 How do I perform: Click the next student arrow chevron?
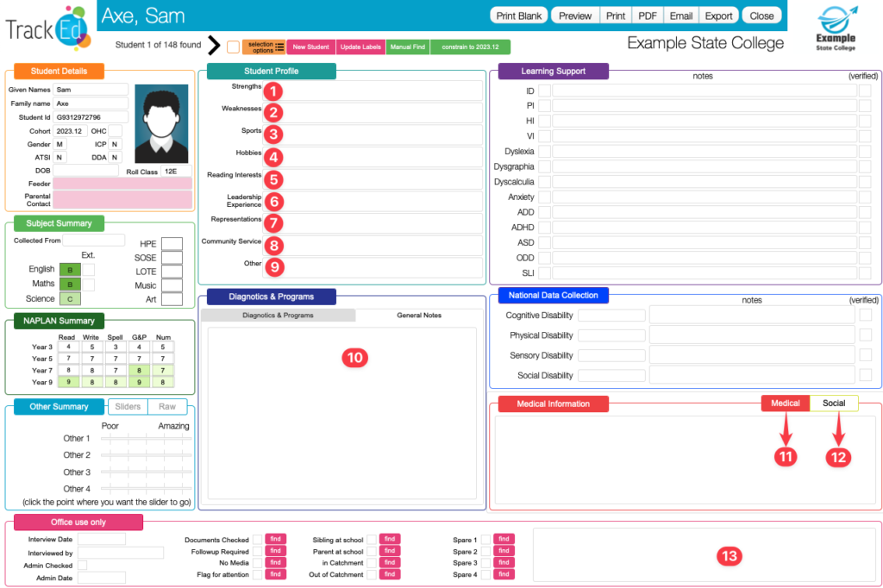click(x=214, y=47)
